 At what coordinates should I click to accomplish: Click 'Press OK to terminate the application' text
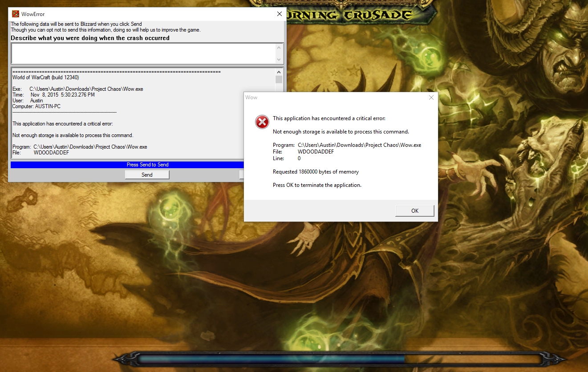[317, 185]
